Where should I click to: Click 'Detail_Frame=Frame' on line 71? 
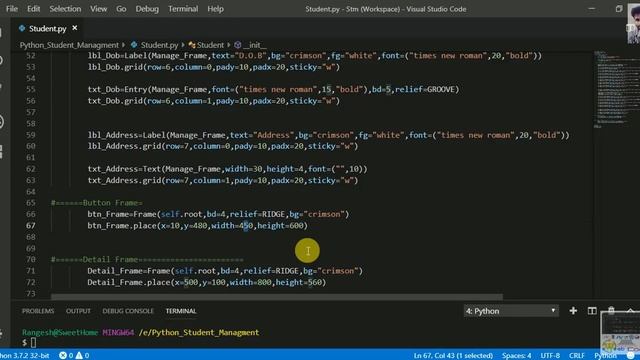pyautogui.click(x=129, y=271)
